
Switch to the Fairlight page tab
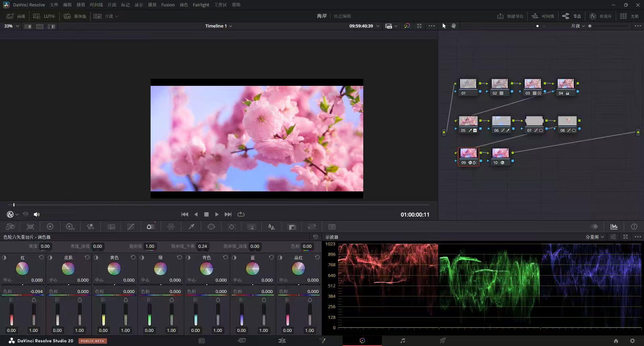pos(402,341)
